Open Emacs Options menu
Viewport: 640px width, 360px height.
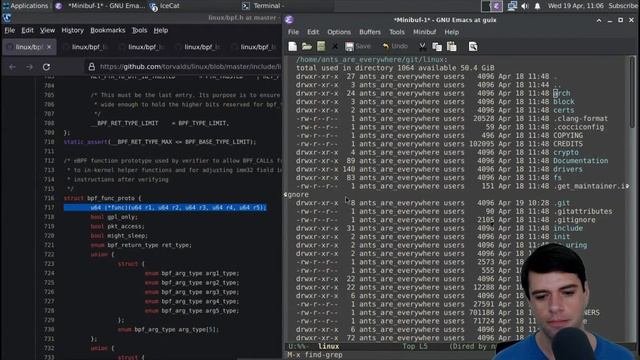[339, 32]
